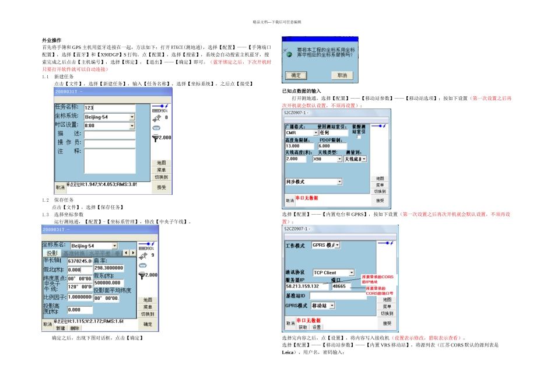Screen dimensions: 554x392
Task: Click the receiver icon in coordinate system dialog
Action: 143,265
